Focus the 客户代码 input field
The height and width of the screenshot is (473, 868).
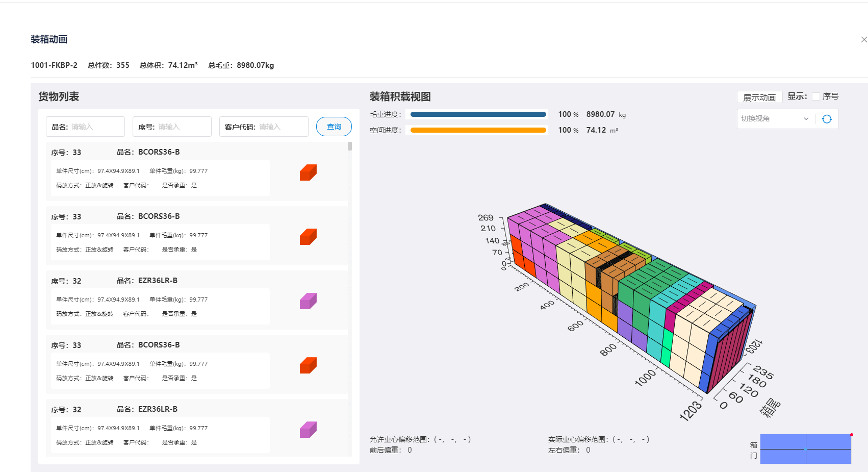tap(264, 127)
